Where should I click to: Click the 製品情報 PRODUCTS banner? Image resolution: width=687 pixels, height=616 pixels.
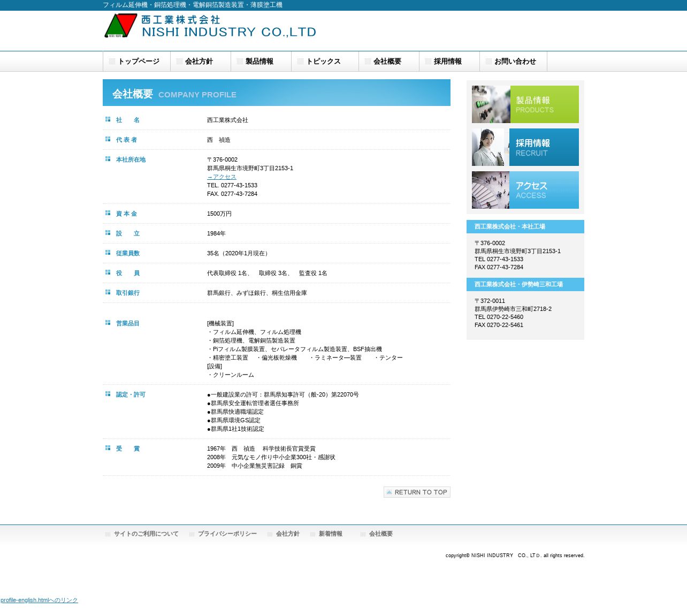(525, 104)
